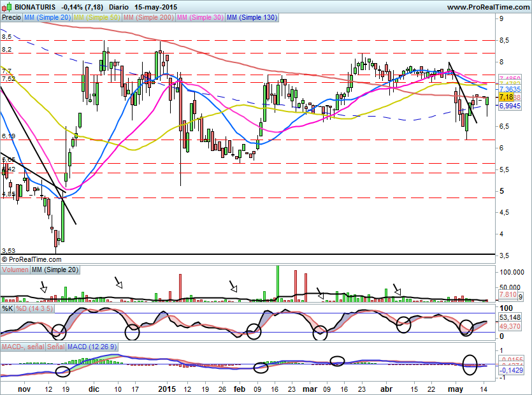The image size is (532, 395).
Task: Click the candlestick chart icon beside BIONATURIS
Action: coord(7,7)
